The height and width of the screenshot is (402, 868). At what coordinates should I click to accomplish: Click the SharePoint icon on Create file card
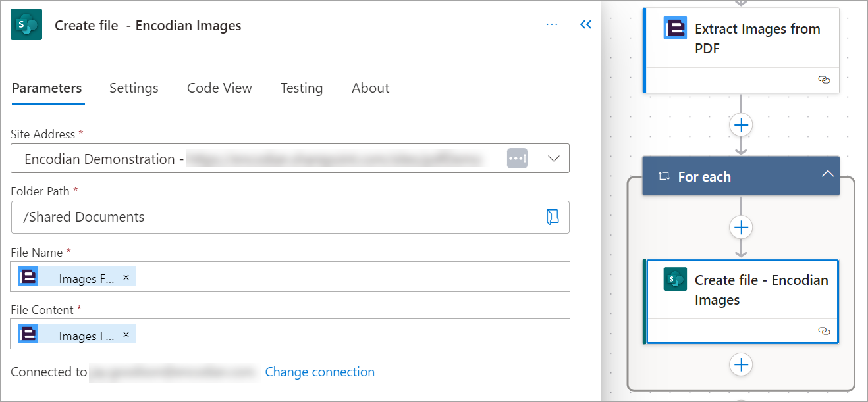tap(675, 279)
